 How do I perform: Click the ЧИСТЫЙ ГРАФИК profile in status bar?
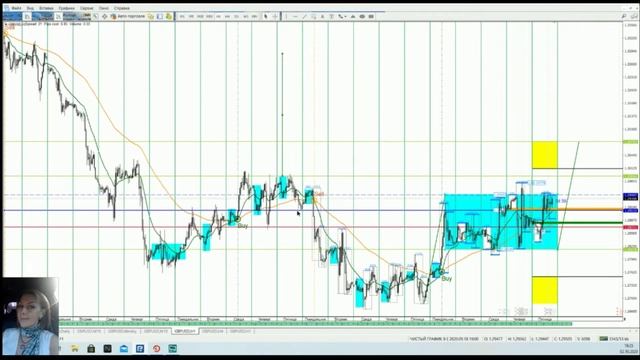(444, 339)
